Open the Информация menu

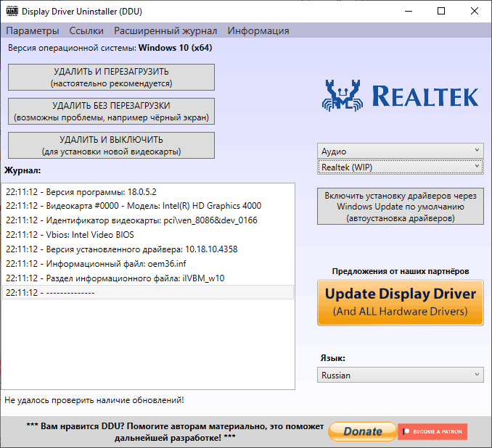point(258,30)
